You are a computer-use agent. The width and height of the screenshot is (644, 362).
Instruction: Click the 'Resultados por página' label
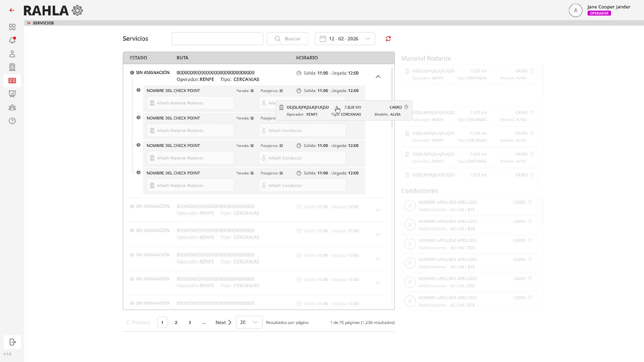point(287,322)
